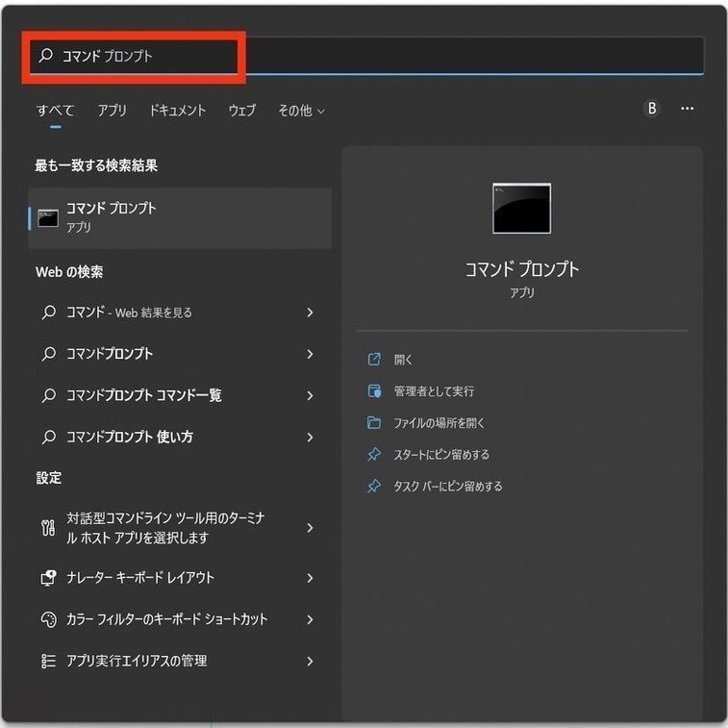Screen dimensions: 728x728
Task: Click magnifier icon beside コマンドプロンプト 使い方
Action: tap(49, 437)
